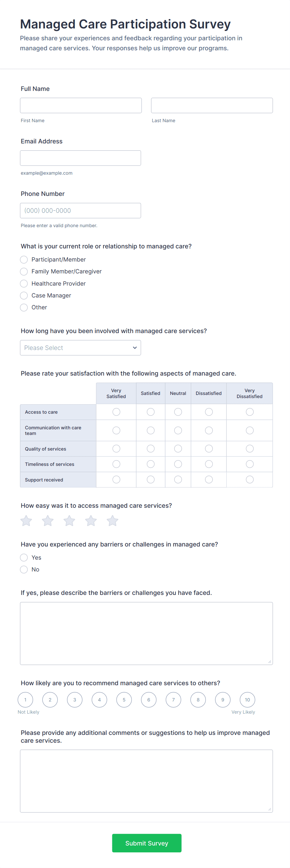Open the involvement duration dropdown
Image resolution: width=290 pixels, height=868 pixels.
coord(80,348)
